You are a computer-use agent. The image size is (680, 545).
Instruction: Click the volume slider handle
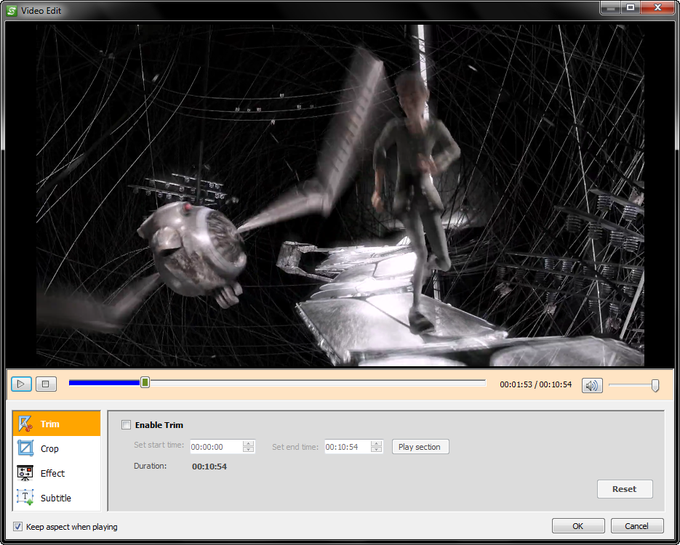pyautogui.click(x=655, y=385)
